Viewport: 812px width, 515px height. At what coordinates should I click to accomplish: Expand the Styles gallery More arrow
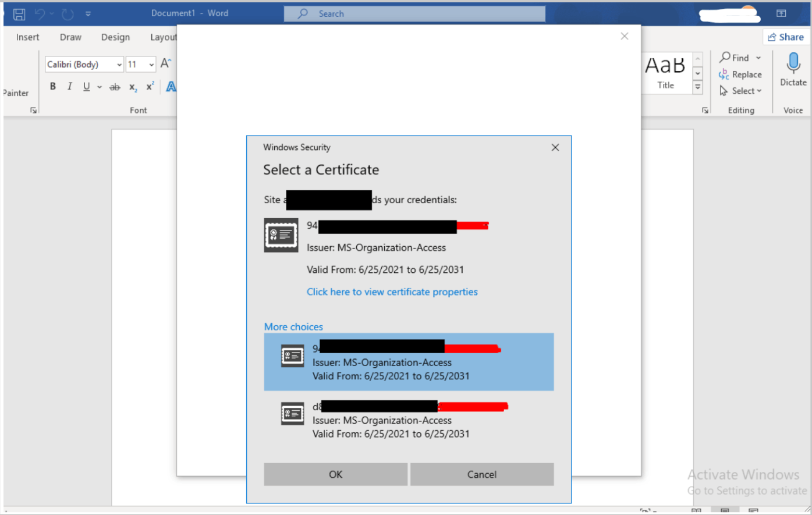click(697, 87)
